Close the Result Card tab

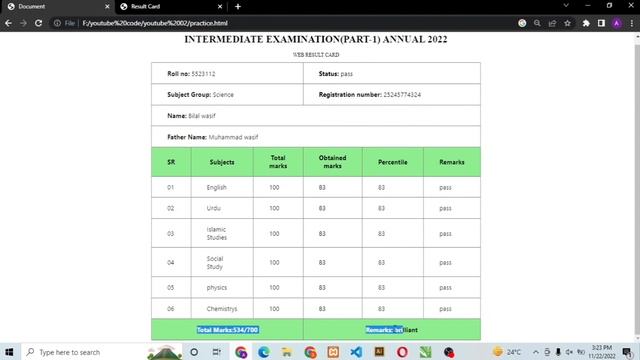coord(220,7)
